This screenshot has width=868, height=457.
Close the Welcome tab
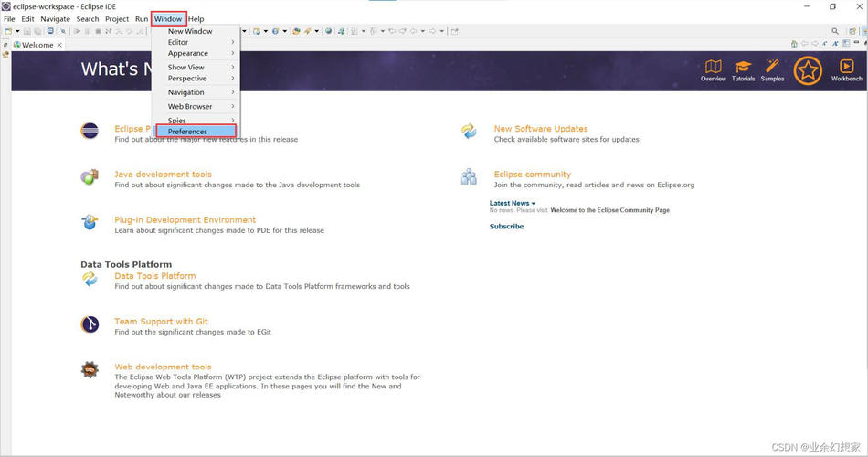(x=59, y=45)
